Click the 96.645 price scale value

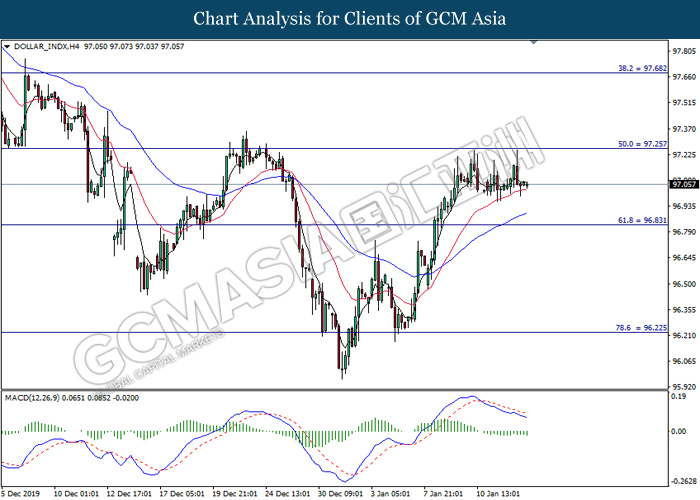click(684, 258)
